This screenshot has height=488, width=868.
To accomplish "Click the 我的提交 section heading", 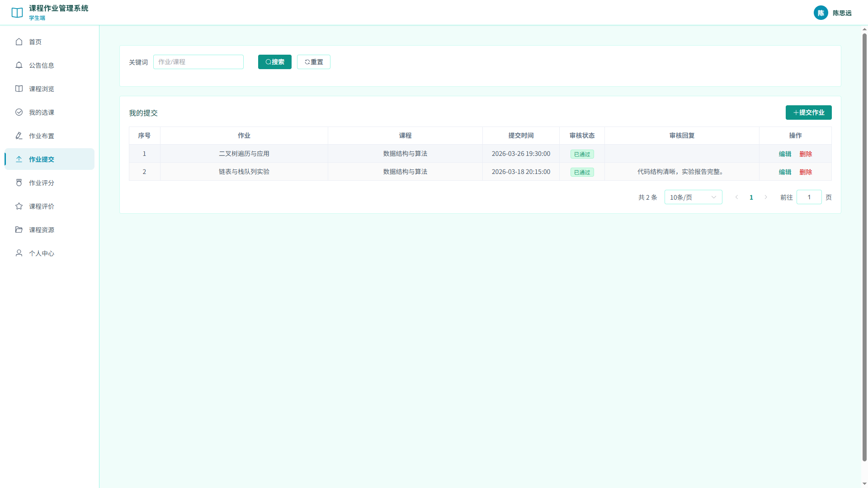I will pos(143,113).
